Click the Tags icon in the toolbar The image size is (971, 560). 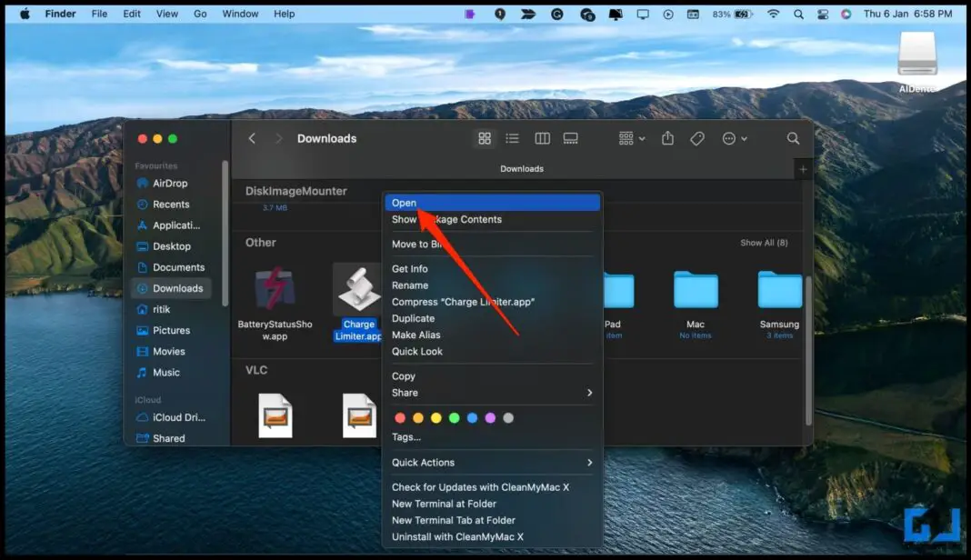click(697, 138)
